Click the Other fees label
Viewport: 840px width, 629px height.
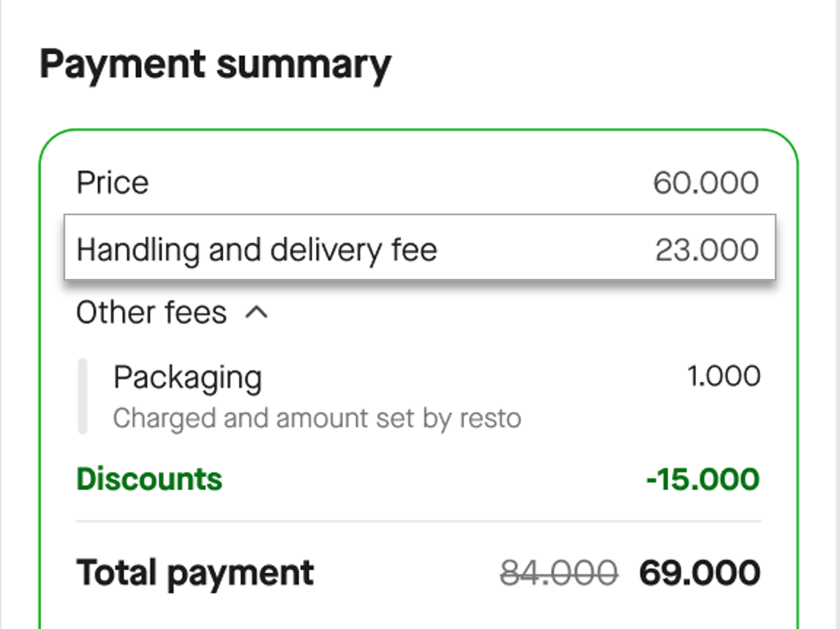pos(151,312)
